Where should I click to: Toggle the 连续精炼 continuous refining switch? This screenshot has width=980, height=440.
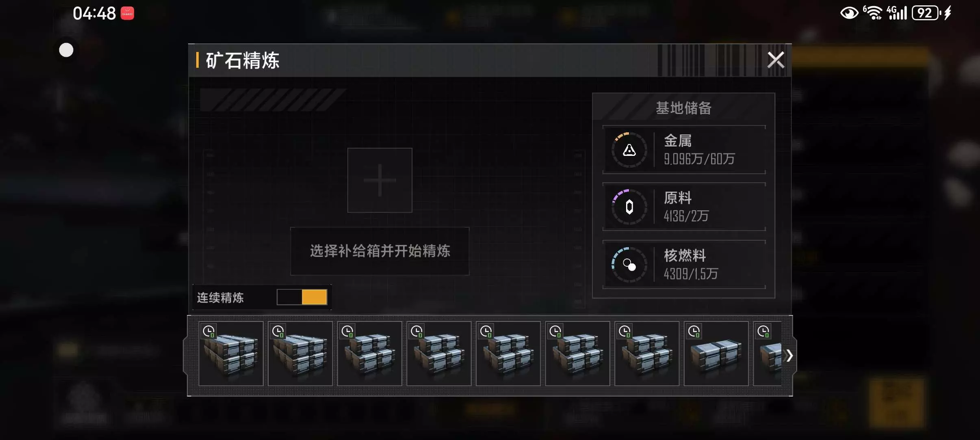click(x=302, y=297)
